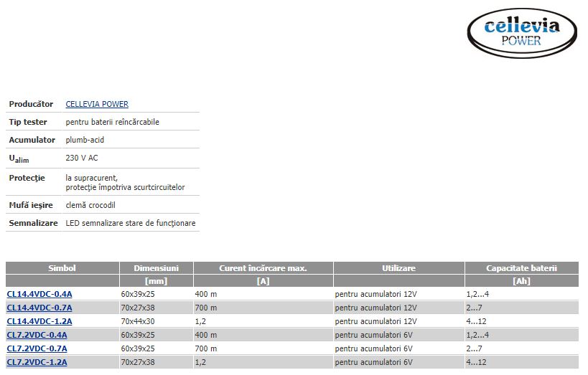The height and width of the screenshot is (375, 588).
Task: Open product CL7.2VDC-1.2A
Action: tap(37, 362)
